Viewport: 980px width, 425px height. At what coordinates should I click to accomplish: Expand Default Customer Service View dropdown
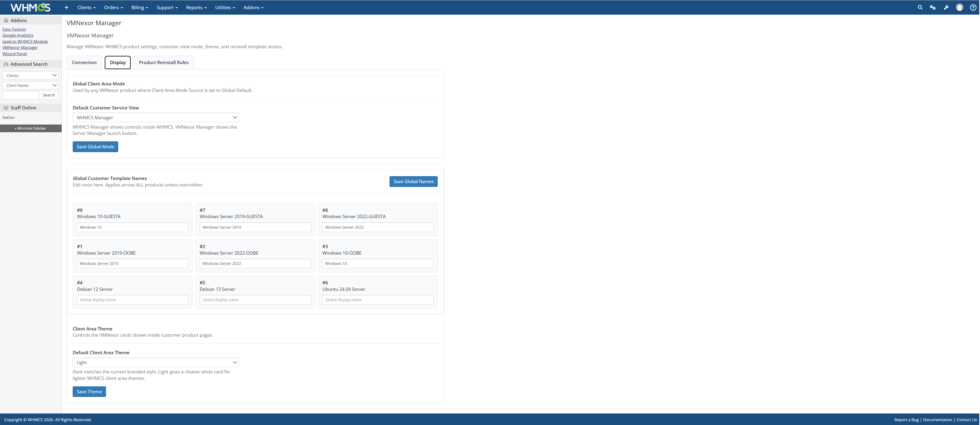click(x=156, y=118)
